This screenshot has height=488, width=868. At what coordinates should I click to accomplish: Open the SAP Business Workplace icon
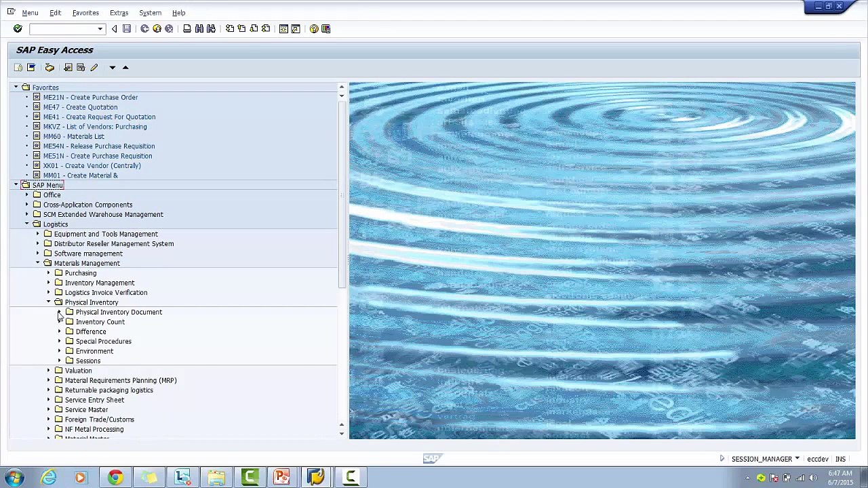click(50, 67)
